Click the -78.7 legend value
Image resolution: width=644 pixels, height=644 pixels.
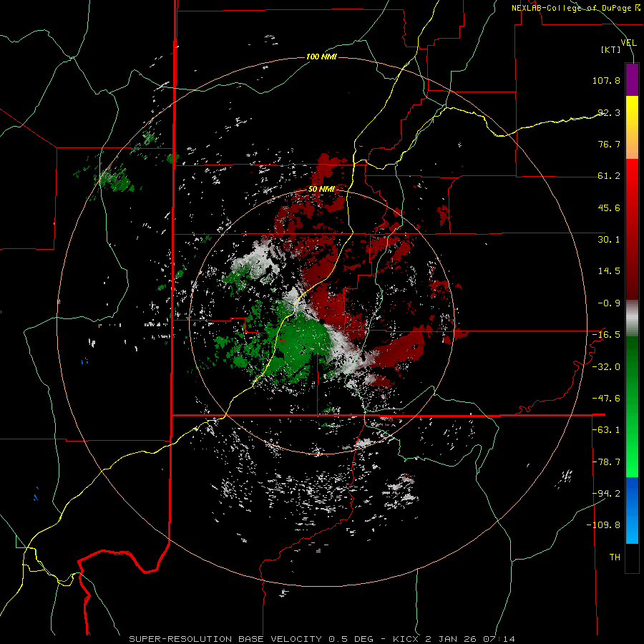pyautogui.click(x=606, y=462)
